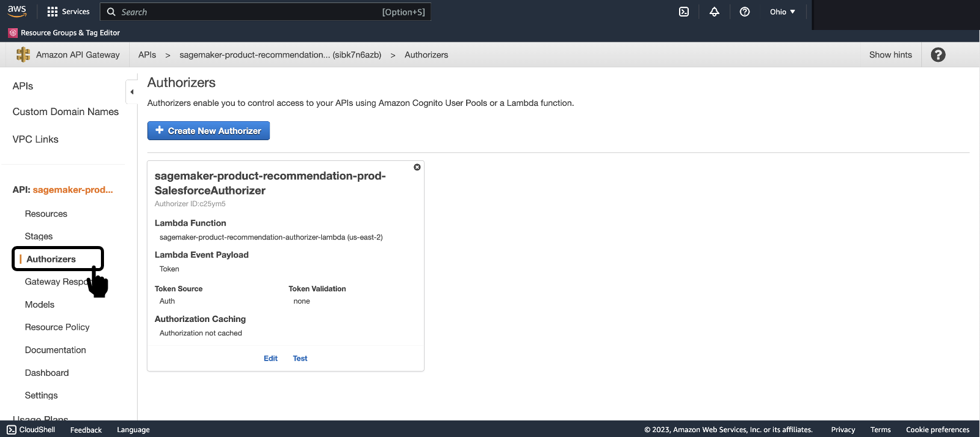Click the sagemaker-prod... API name link
Screen dimensions: 980x437
tap(73, 190)
